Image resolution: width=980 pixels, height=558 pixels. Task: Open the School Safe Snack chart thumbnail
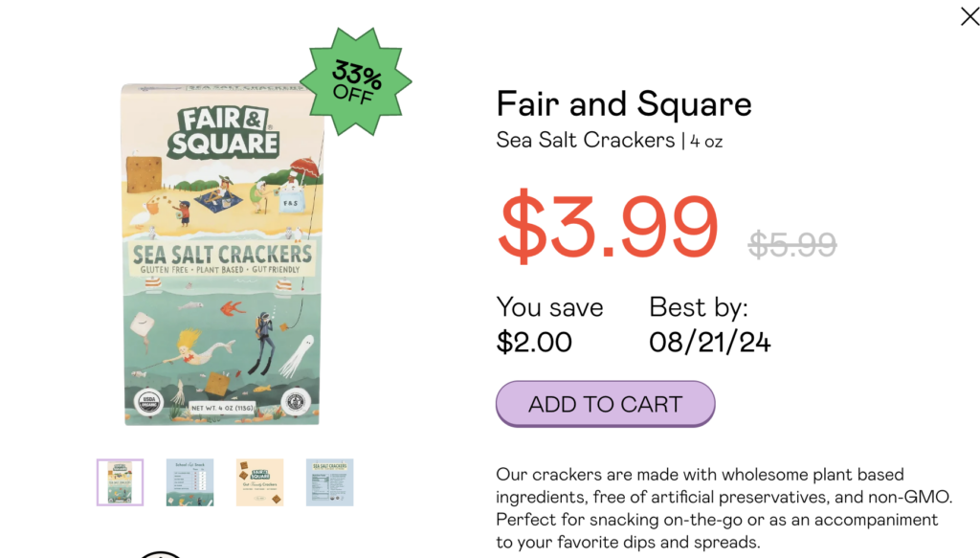189,482
